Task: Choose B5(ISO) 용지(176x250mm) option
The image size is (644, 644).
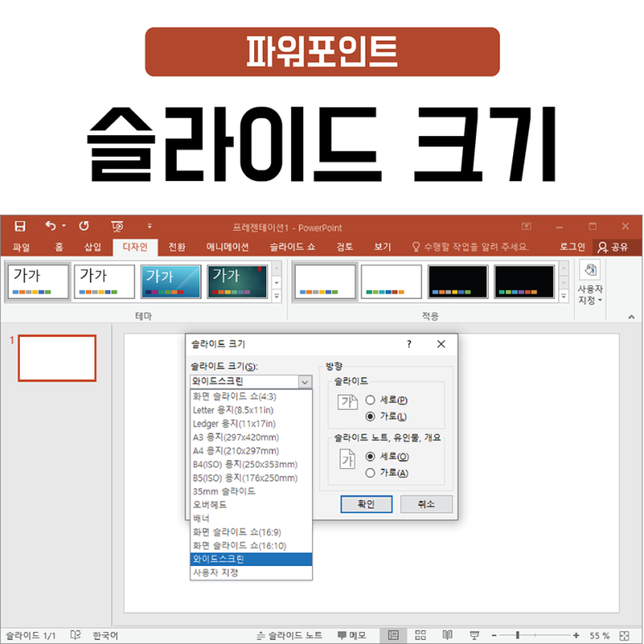Action: click(251, 478)
